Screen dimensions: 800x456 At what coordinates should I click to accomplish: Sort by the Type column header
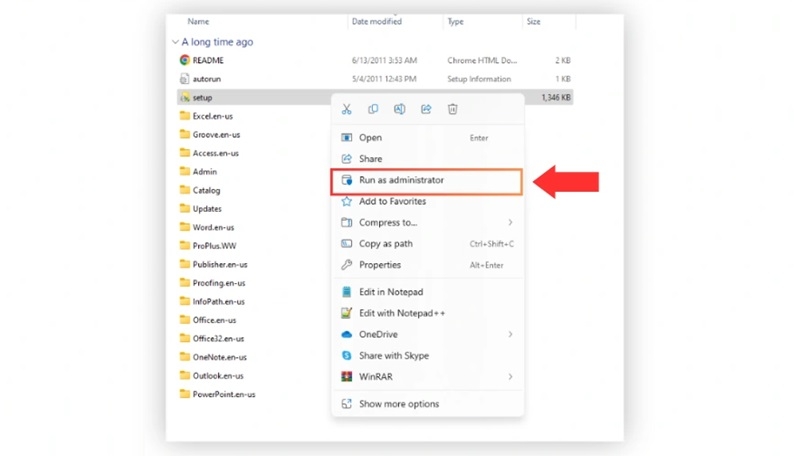tap(455, 21)
